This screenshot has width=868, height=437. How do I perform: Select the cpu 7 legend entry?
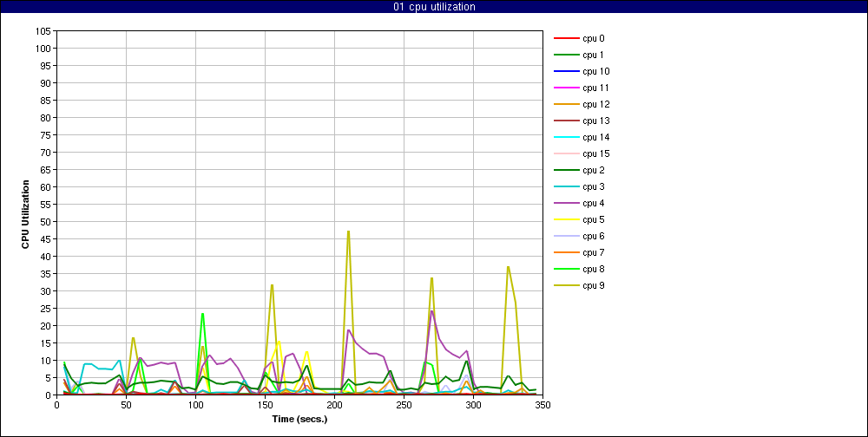click(579, 253)
